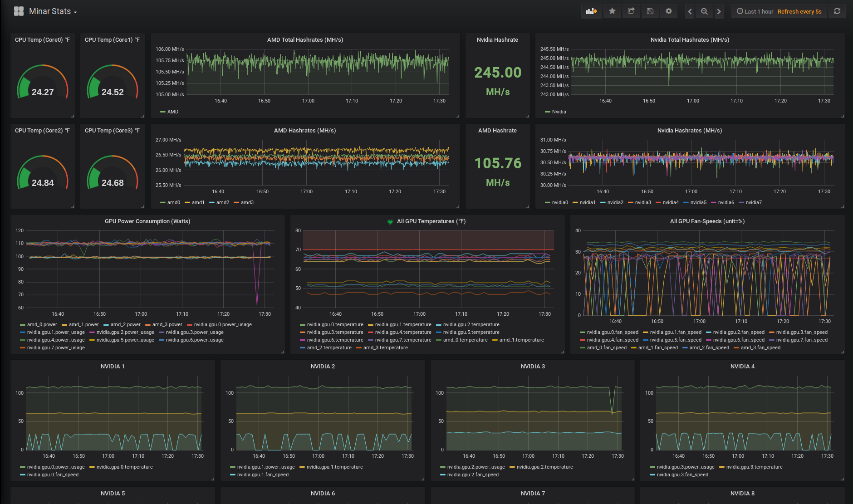Click the Share dashboard icon
The width and height of the screenshot is (853, 504).
631,11
